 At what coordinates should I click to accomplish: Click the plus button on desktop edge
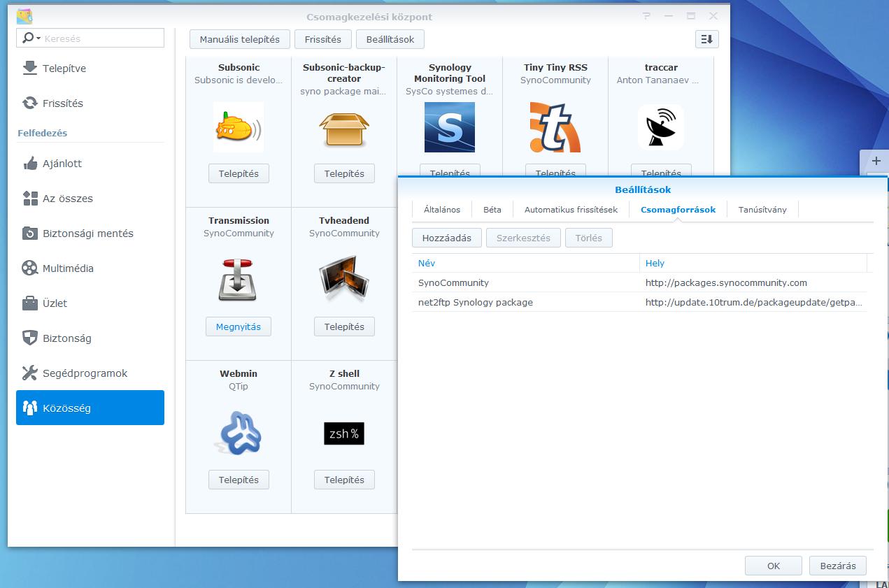coord(876,161)
